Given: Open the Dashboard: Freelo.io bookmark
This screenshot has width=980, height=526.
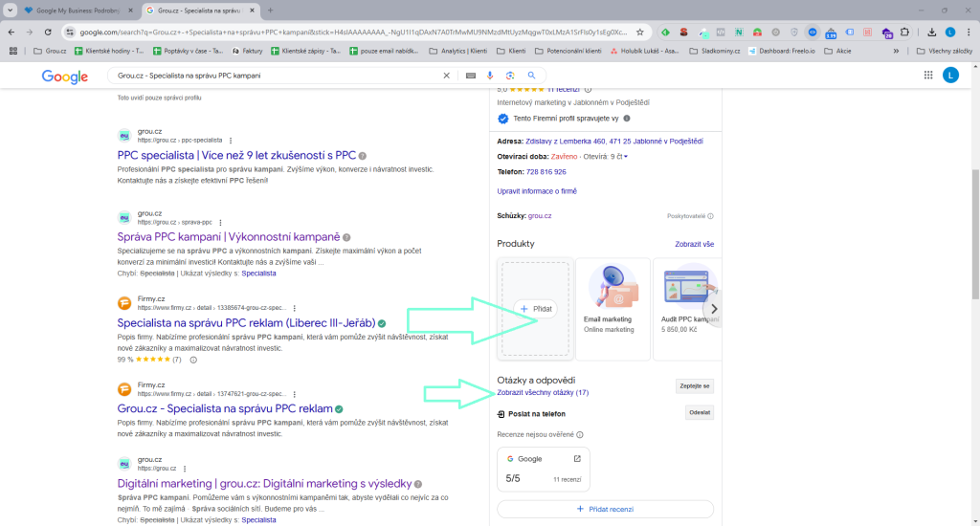Looking at the screenshot, I should tap(781, 52).
